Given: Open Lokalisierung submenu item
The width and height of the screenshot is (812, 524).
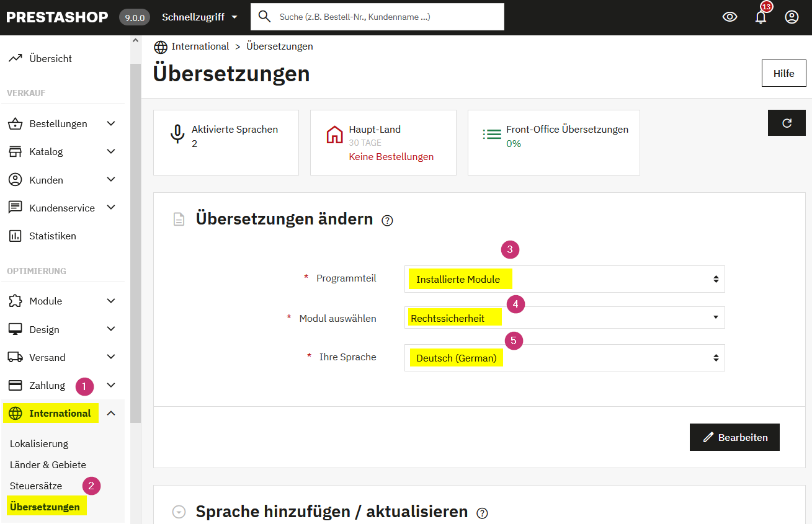Looking at the screenshot, I should click(39, 444).
